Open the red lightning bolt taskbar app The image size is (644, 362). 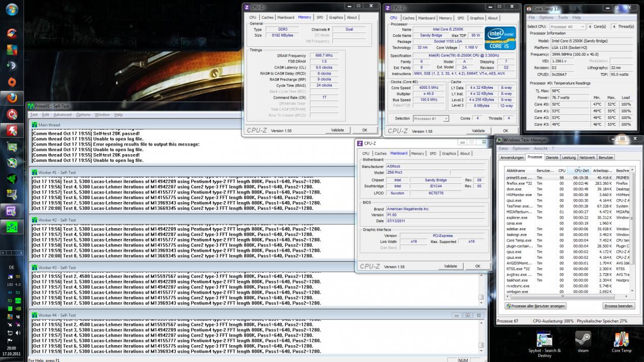[12, 130]
